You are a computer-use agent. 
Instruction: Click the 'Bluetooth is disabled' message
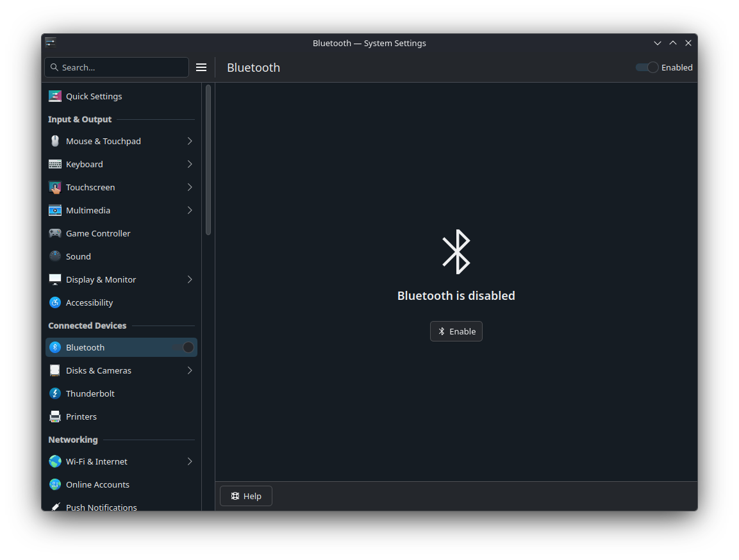pyautogui.click(x=456, y=295)
